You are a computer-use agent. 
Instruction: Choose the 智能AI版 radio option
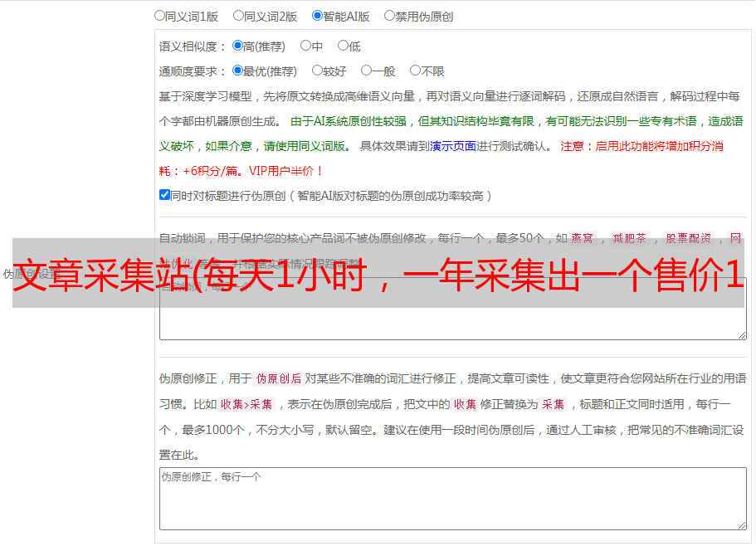coord(317,16)
